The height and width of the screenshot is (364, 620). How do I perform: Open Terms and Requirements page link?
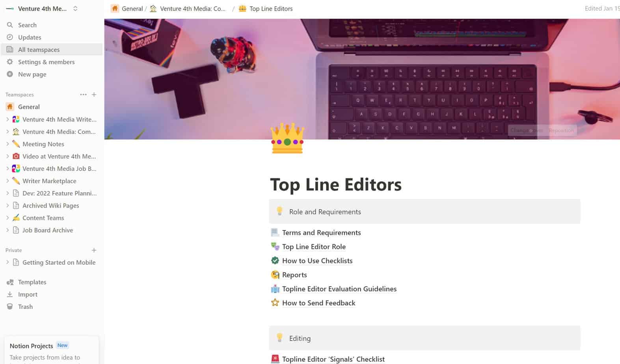point(321,232)
